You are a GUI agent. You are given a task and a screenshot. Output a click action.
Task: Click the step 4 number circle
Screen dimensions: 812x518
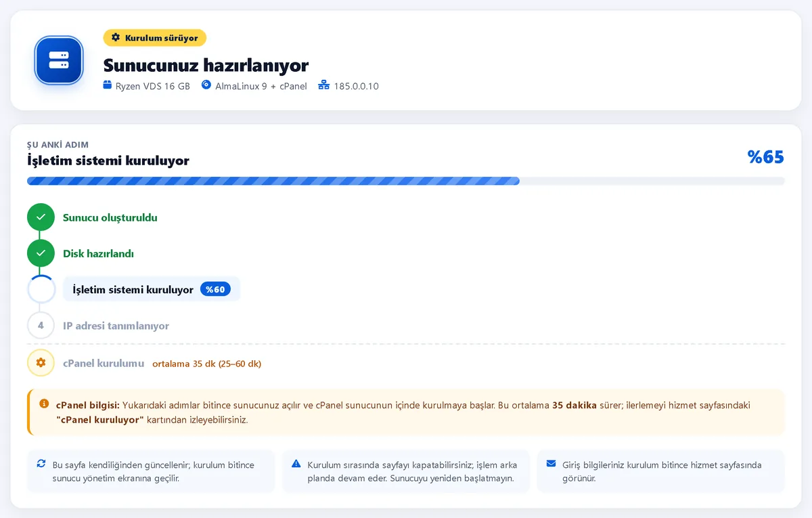[x=41, y=325]
